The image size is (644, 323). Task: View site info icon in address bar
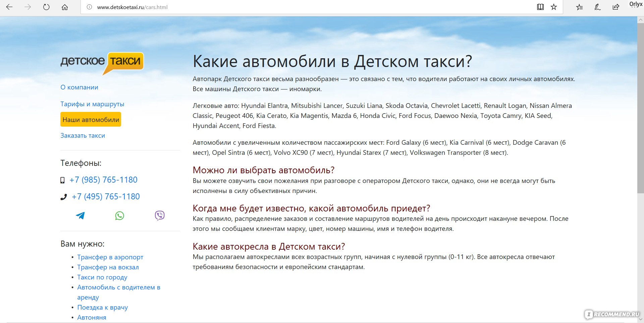tap(89, 7)
